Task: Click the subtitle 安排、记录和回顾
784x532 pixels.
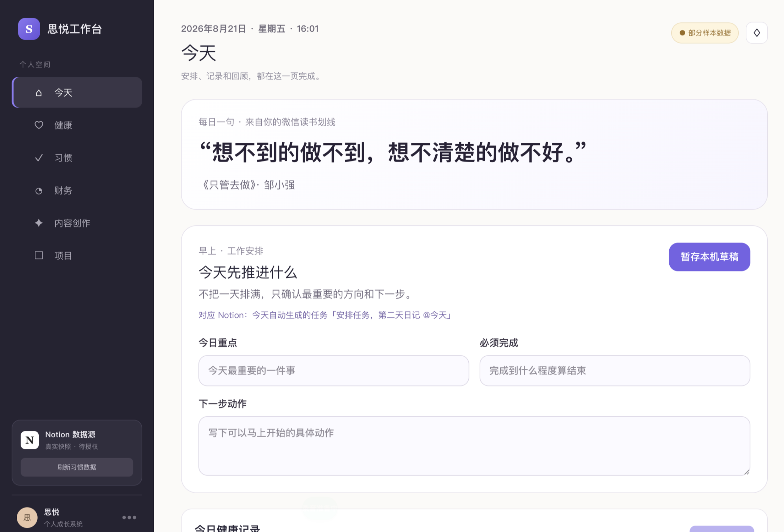Action: point(251,76)
